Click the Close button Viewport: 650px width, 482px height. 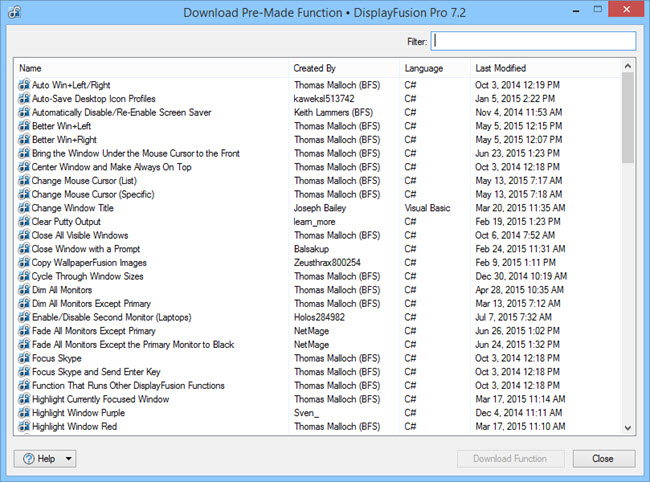coord(604,459)
